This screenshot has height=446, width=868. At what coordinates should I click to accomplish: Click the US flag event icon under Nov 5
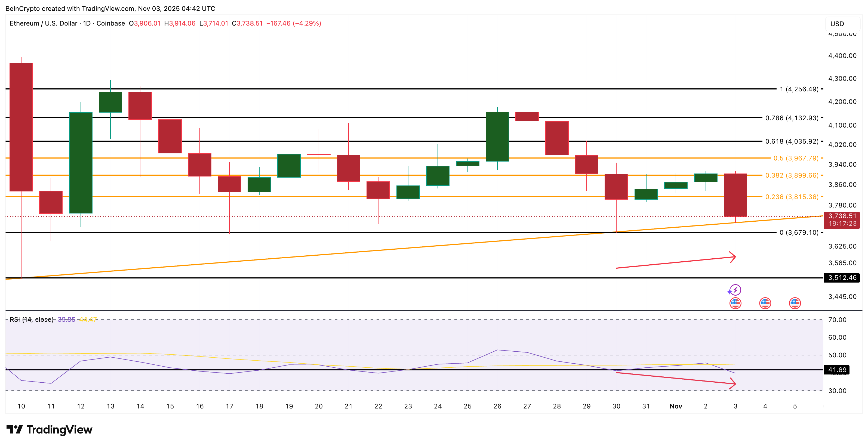pos(795,303)
